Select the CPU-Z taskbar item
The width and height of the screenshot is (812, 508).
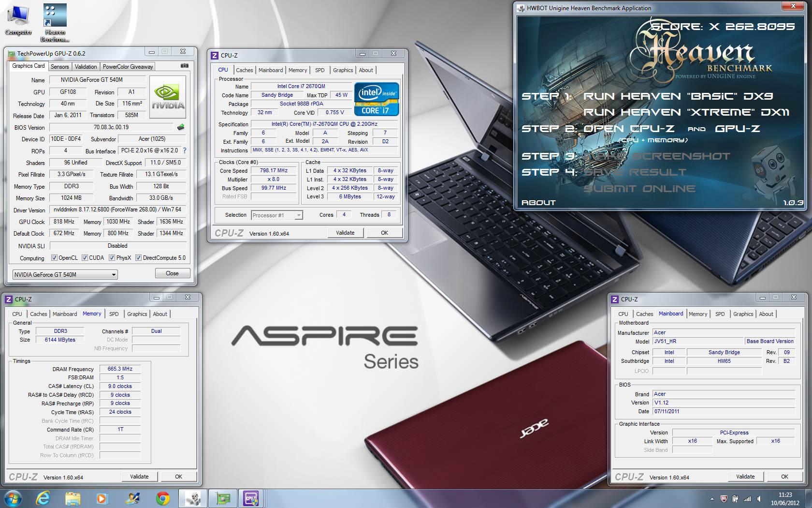pos(251,498)
